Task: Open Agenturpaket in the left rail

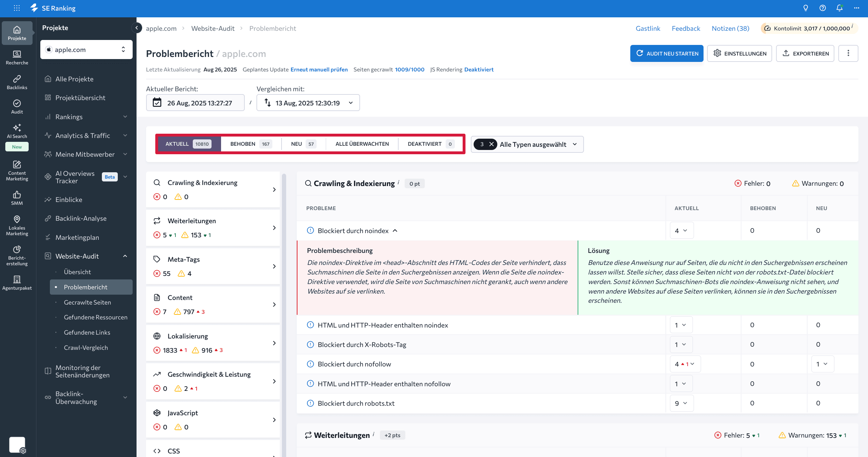Action: pyautogui.click(x=17, y=283)
